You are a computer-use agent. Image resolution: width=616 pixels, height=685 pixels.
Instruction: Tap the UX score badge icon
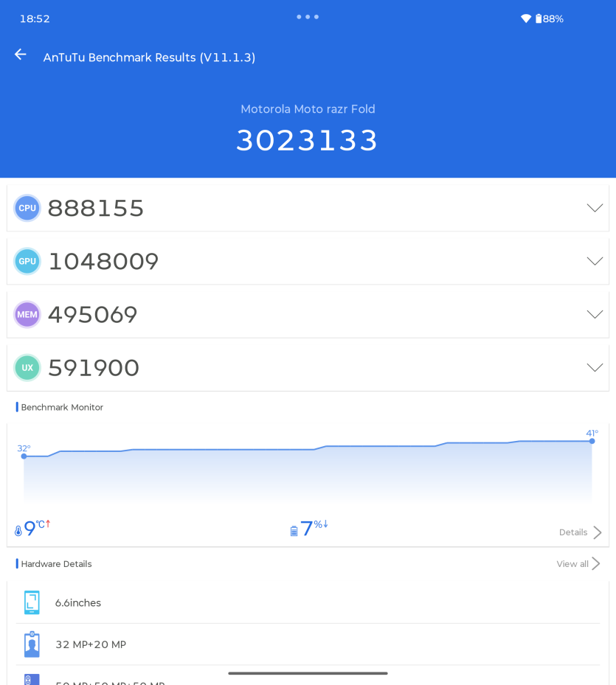coord(27,368)
